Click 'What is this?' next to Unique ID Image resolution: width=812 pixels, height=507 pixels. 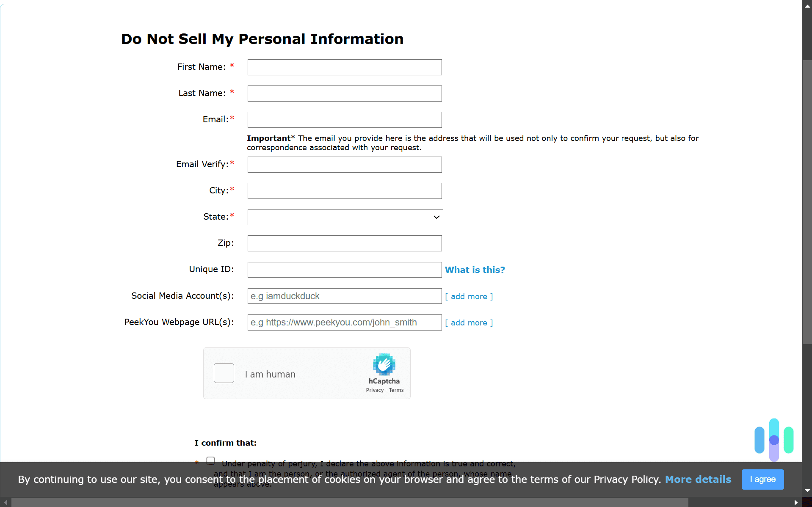point(475,270)
